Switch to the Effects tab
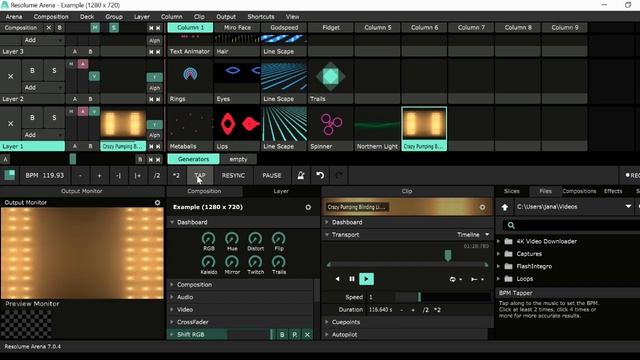Viewport: 640px width, 360px height. (x=613, y=191)
